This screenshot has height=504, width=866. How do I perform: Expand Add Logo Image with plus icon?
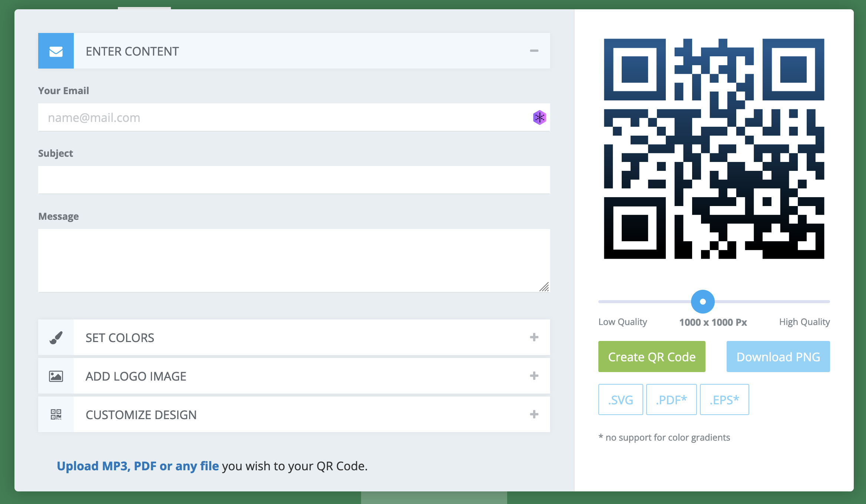534,376
